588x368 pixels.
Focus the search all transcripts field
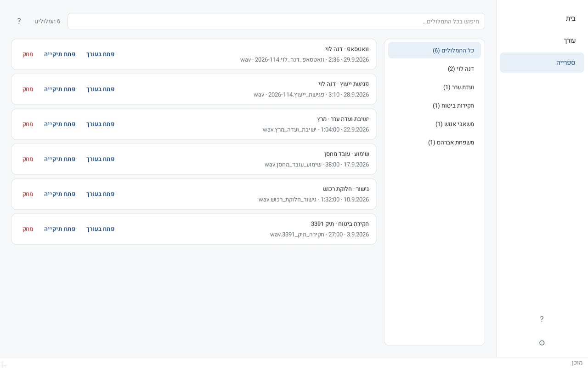[x=276, y=21]
